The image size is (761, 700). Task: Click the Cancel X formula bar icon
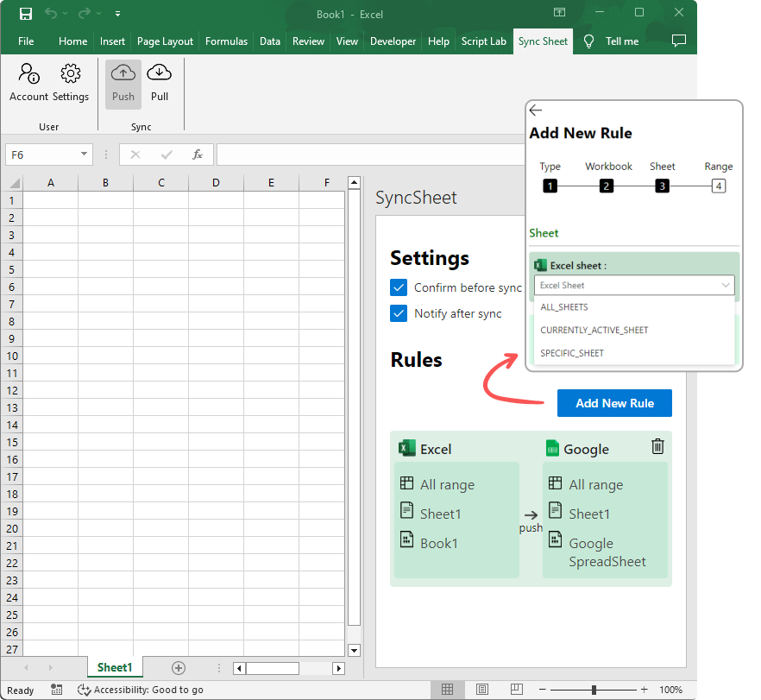click(x=135, y=155)
